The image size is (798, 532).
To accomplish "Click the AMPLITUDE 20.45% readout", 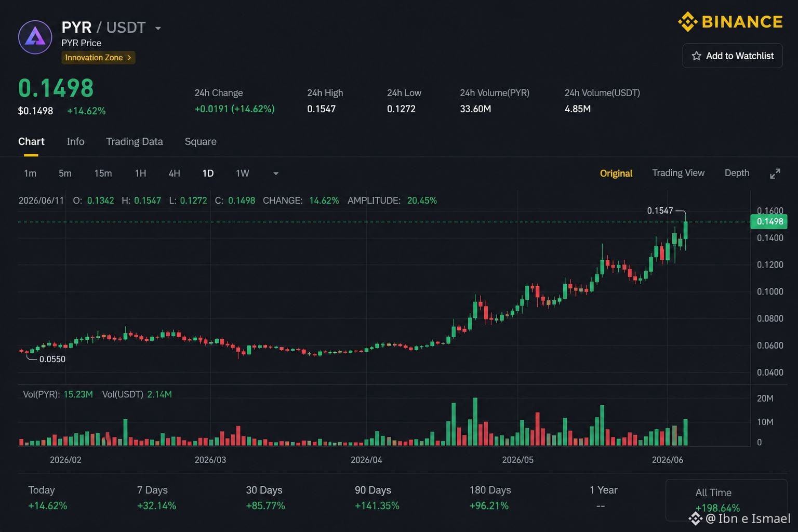I will coord(392,201).
